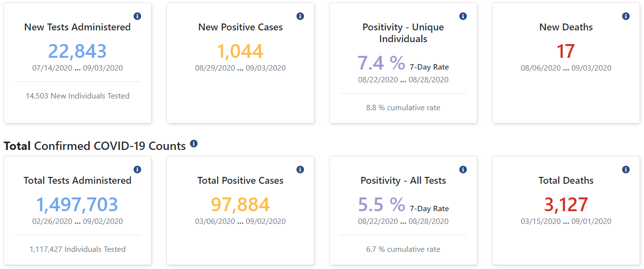The width and height of the screenshot is (644, 269).
Task: Click info icon on Total Deaths card
Action: coord(626,170)
